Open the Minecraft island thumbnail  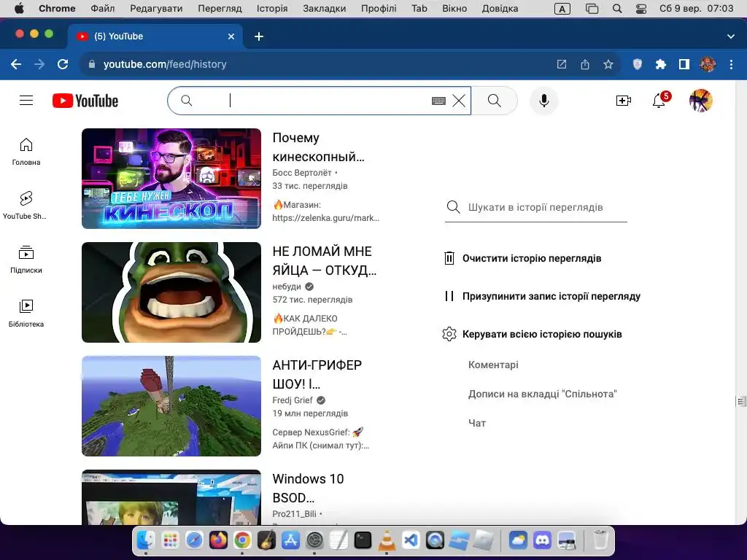pos(171,406)
